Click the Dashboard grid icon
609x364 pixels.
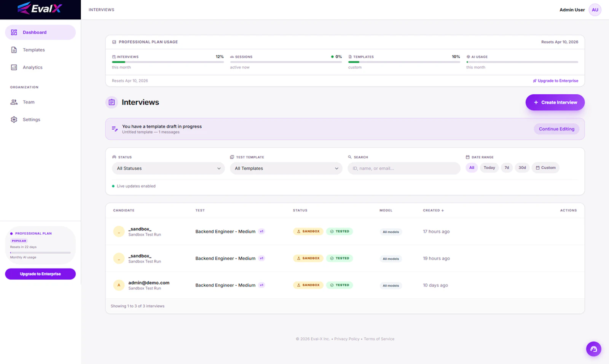(14, 32)
